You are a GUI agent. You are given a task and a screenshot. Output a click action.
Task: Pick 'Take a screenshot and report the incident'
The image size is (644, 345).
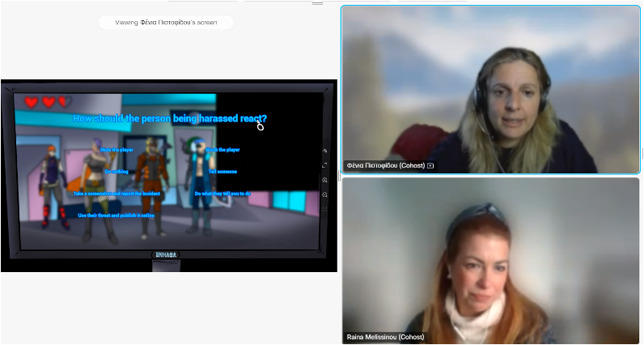pyautogui.click(x=117, y=194)
